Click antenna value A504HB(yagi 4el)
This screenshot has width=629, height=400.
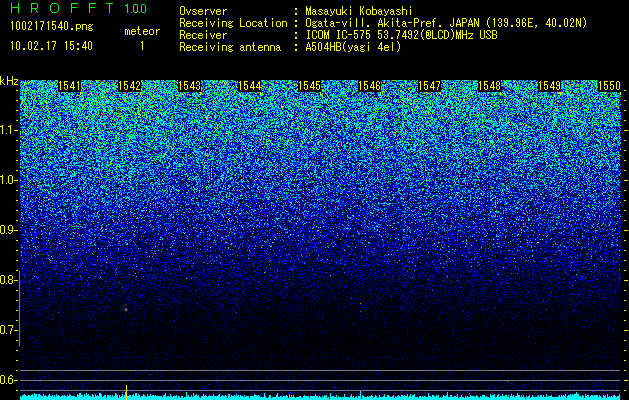pyautogui.click(x=353, y=47)
